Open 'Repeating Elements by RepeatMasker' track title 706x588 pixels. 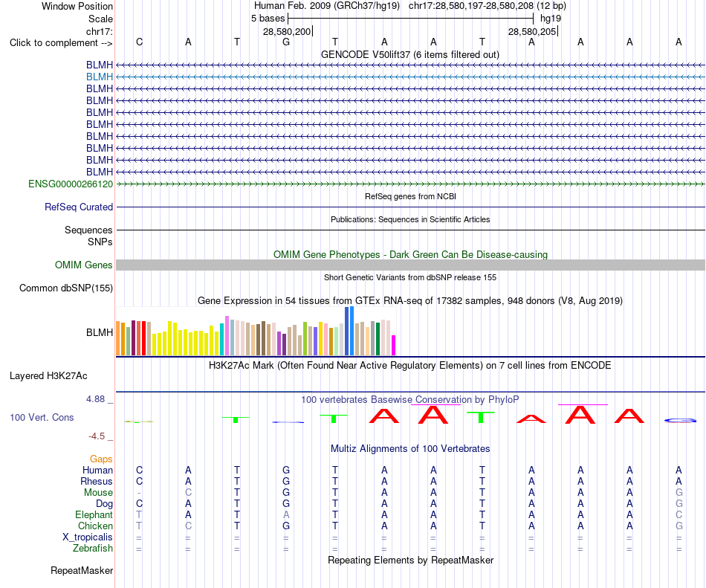(x=410, y=560)
